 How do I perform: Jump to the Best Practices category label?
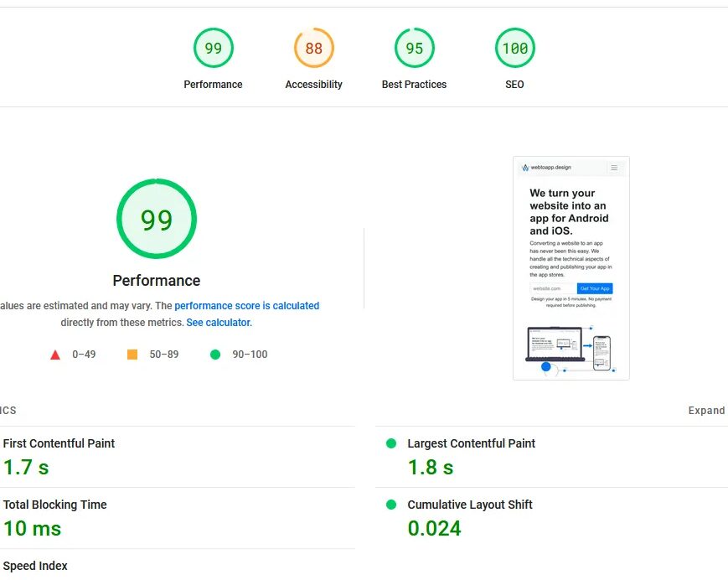coord(414,85)
